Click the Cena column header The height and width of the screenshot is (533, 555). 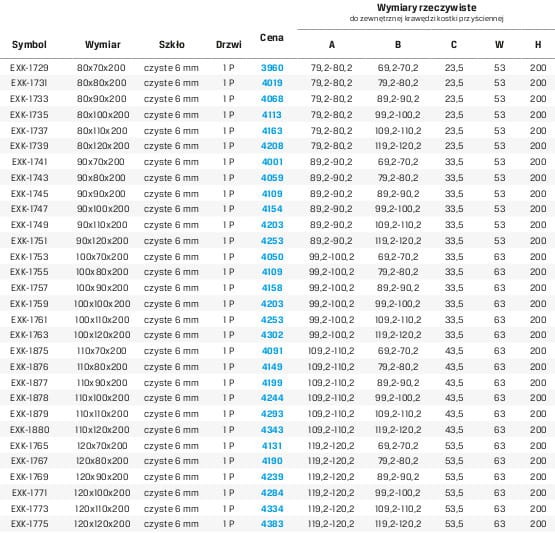pos(271,38)
